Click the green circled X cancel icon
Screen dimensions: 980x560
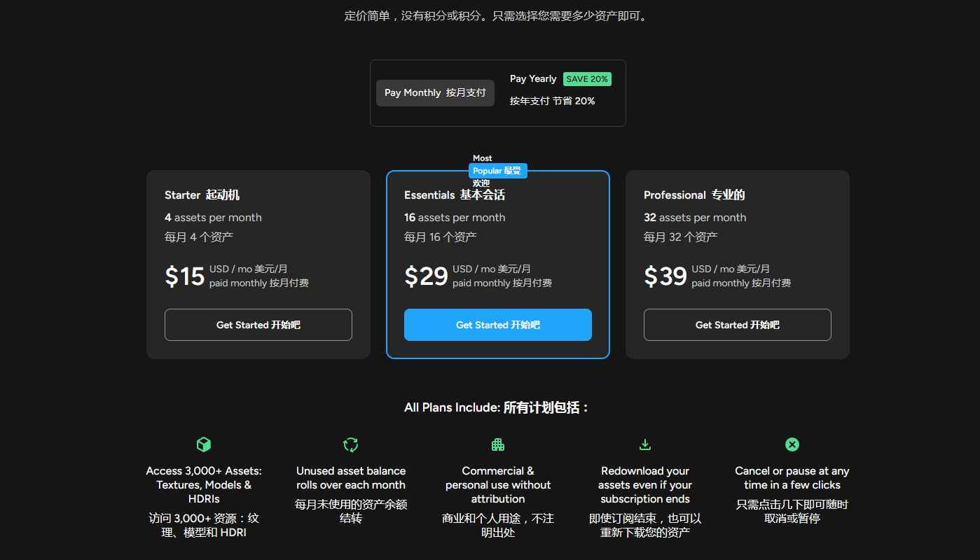(x=792, y=444)
